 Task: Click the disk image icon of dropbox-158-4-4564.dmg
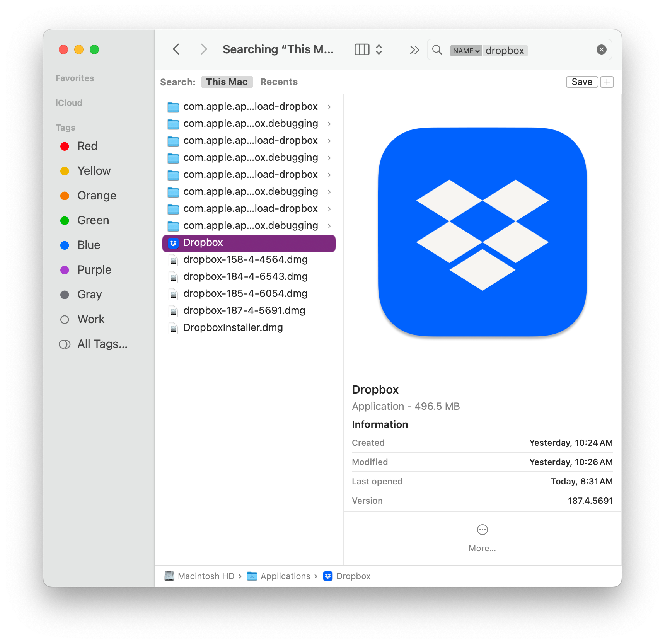click(173, 260)
